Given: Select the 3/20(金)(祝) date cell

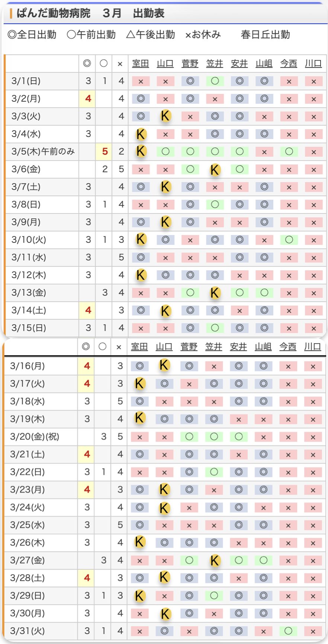Looking at the screenshot, I should tap(35, 436).
